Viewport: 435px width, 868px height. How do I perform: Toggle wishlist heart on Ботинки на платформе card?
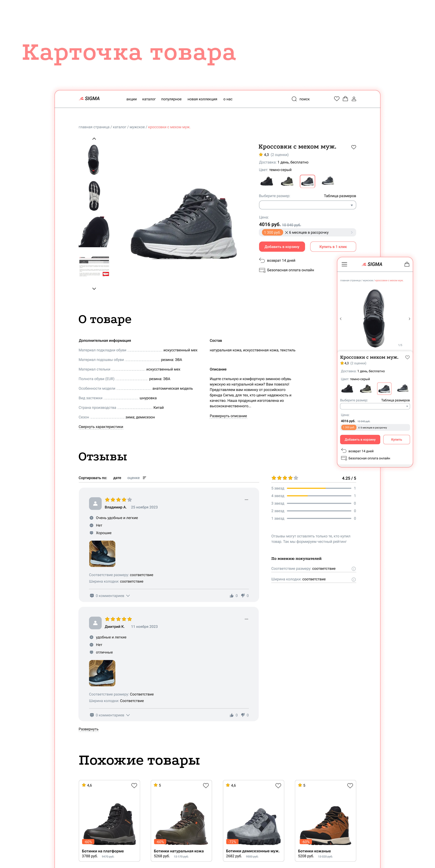coord(134,785)
